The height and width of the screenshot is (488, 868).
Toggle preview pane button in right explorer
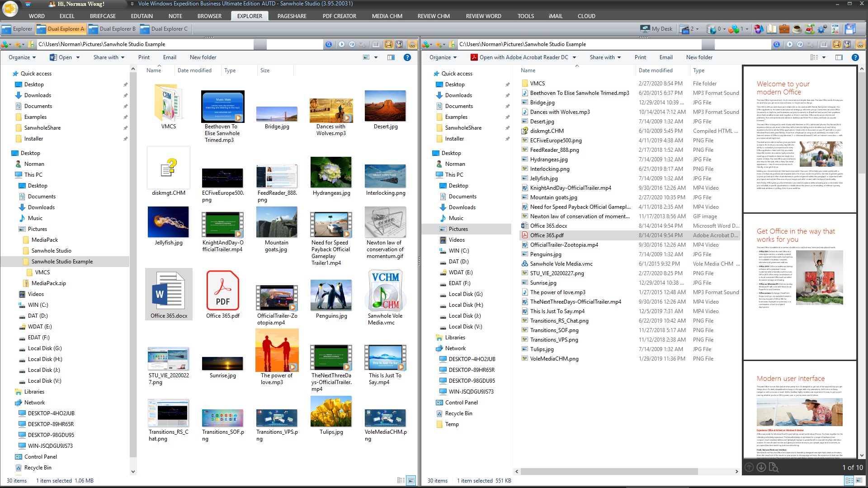(839, 57)
